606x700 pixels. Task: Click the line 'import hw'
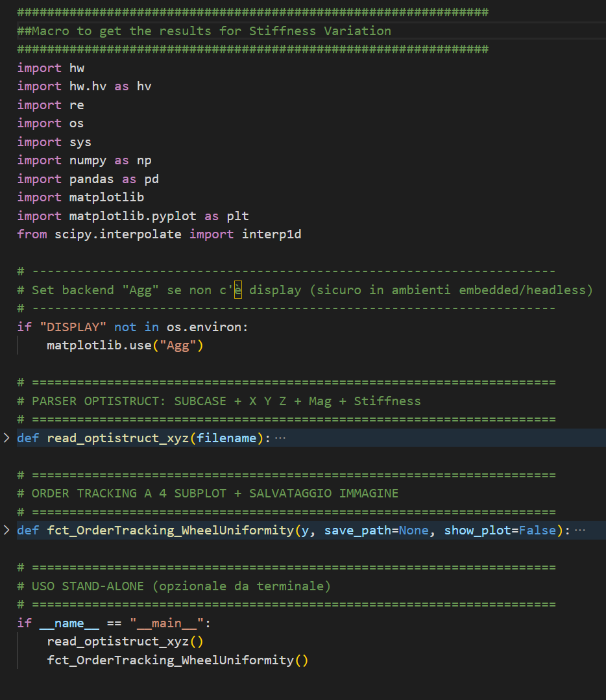[51, 68]
